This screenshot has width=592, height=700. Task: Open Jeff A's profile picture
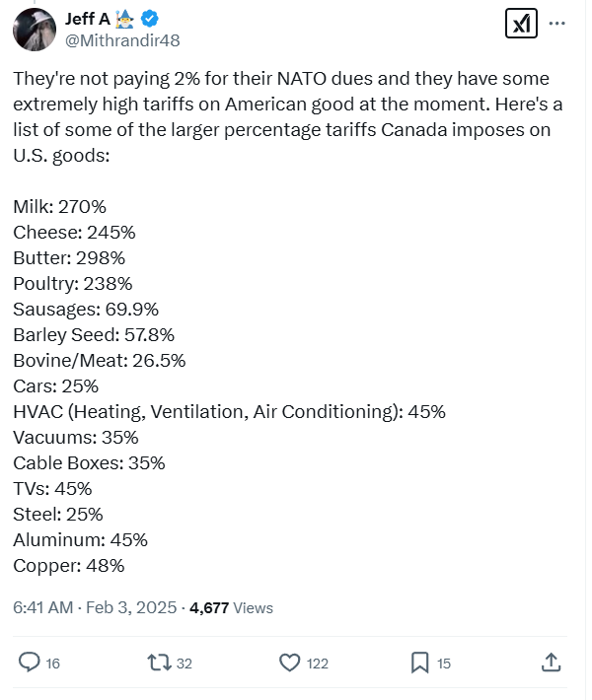coord(34,30)
